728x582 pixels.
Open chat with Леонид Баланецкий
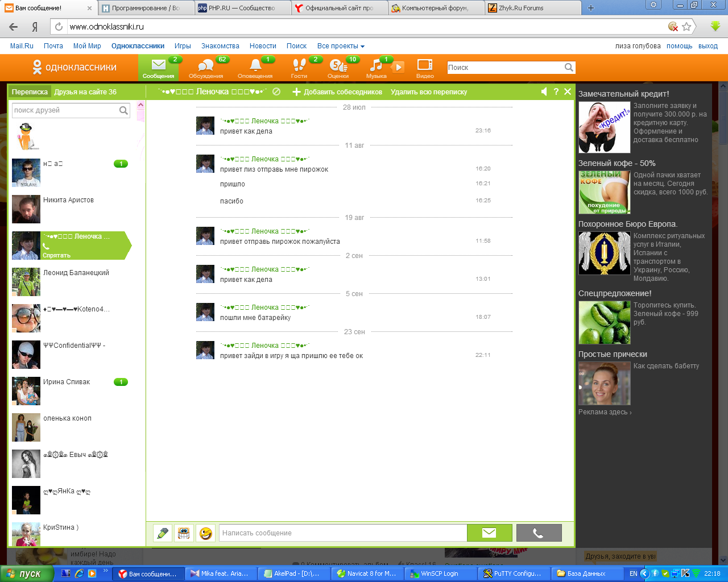point(71,282)
